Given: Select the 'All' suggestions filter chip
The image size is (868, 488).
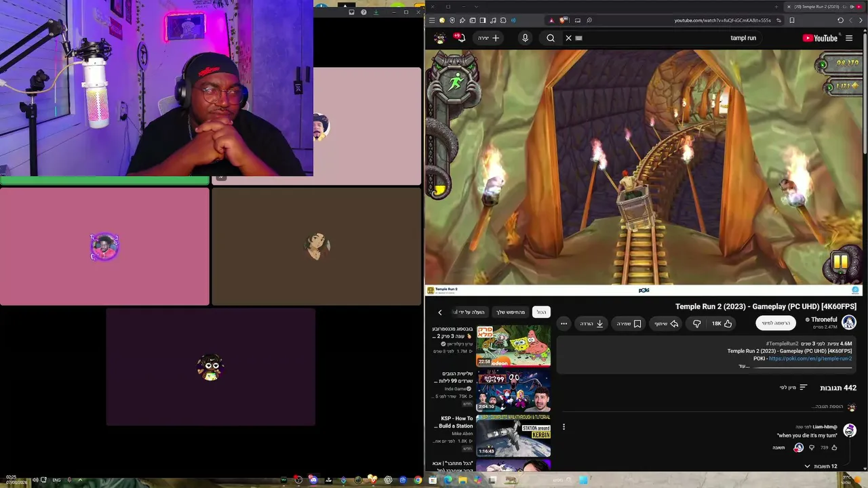Looking at the screenshot, I should click(x=541, y=312).
